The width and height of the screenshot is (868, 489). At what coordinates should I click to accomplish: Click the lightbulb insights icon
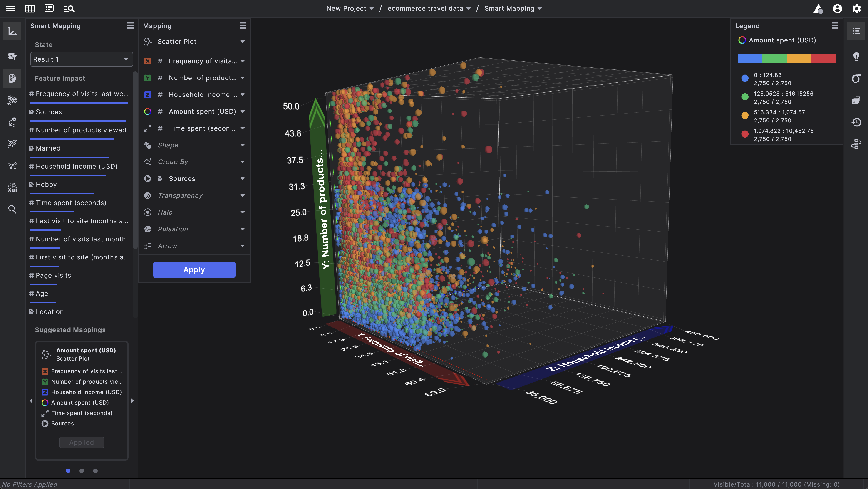[x=856, y=57]
